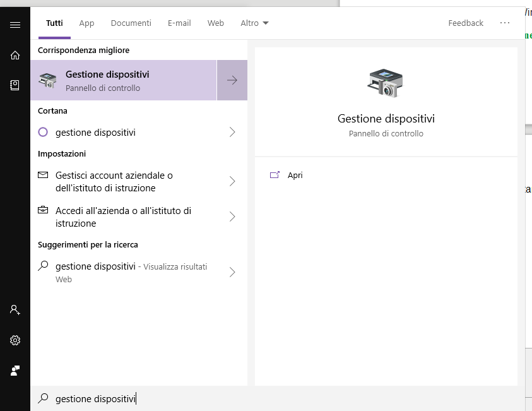
Task: Click the Gestione dispositivi title in preview pane
Action: [386, 119]
